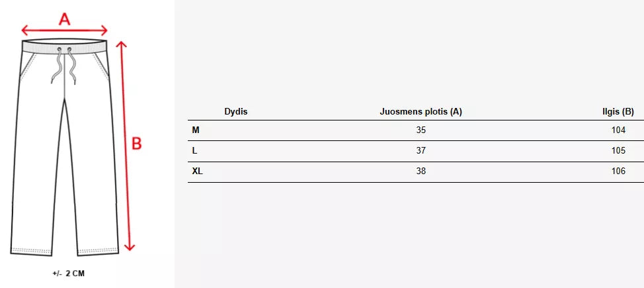Click length value 104 for size M

click(618, 130)
